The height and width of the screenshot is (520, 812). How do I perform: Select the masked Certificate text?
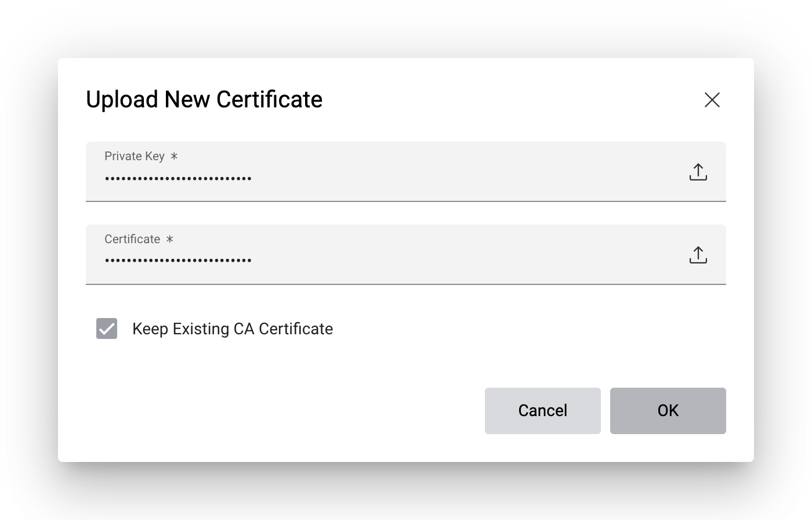coord(177,260)
